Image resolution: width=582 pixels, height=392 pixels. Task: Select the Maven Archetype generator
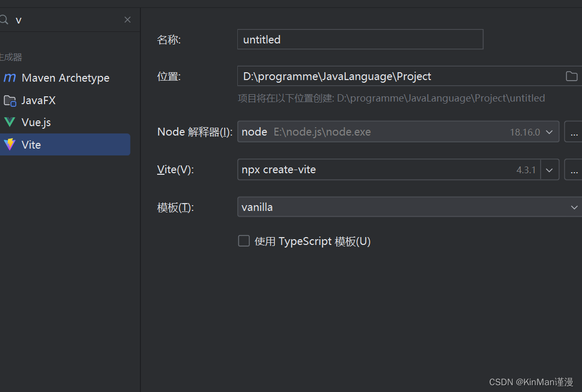point(65,78)
